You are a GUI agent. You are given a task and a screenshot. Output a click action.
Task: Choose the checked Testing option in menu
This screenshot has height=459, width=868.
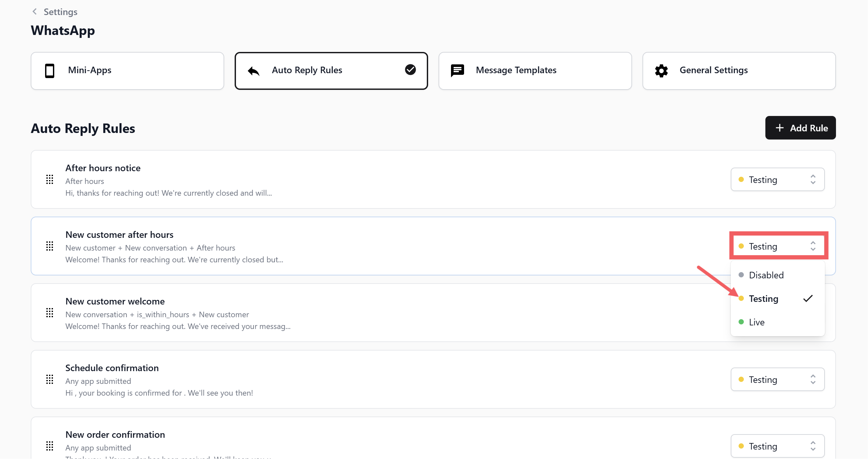[763, 299]
